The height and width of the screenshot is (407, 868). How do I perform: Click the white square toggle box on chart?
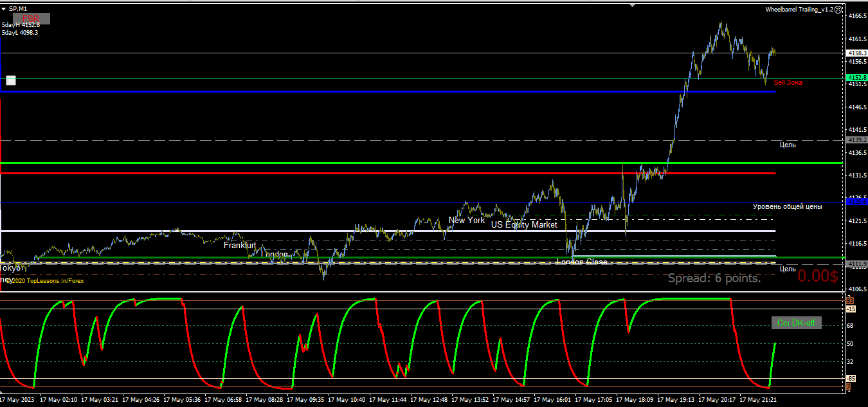coord(11,80)
